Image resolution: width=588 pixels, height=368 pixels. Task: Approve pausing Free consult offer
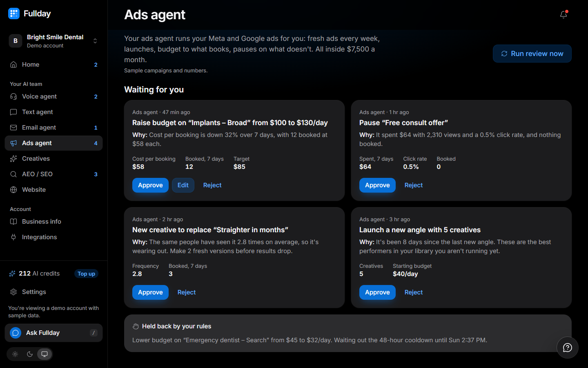[377, 185]
